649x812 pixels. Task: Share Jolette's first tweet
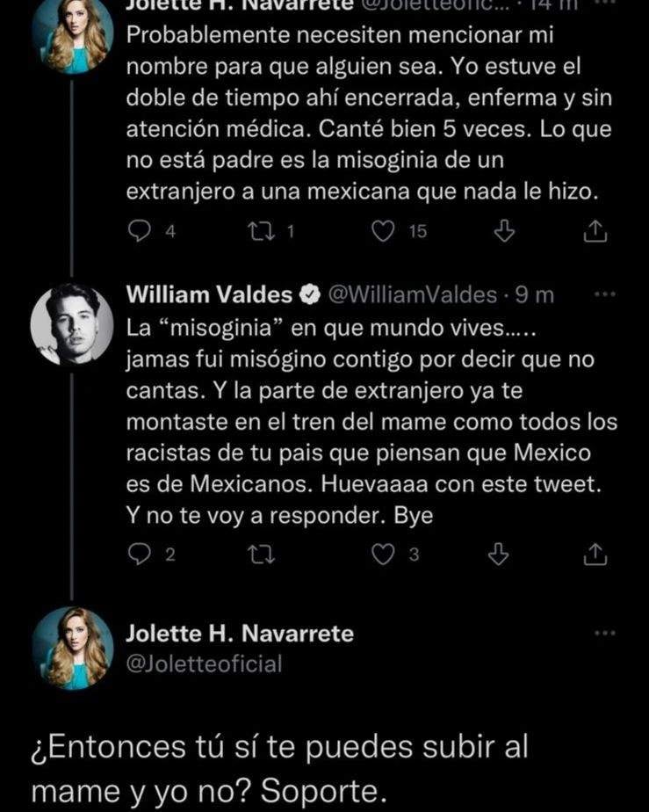point(595,231)
